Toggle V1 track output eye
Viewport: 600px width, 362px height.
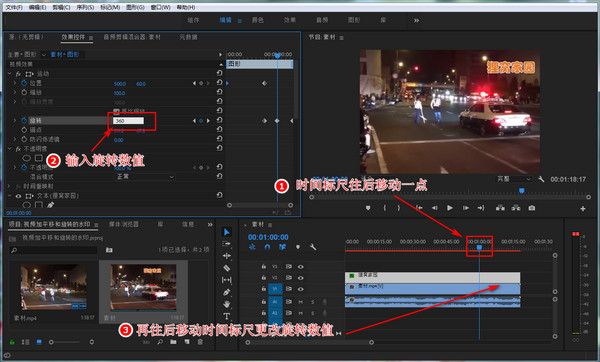click(301, 289)
